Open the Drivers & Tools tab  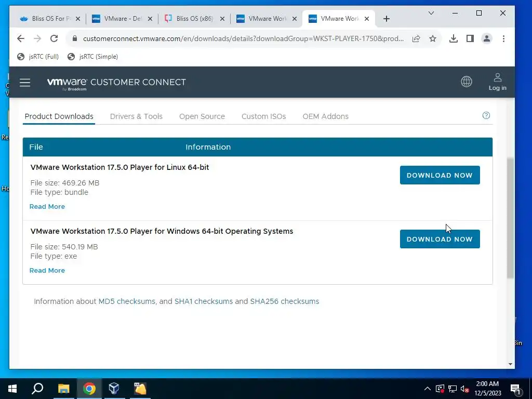[136, 116]
